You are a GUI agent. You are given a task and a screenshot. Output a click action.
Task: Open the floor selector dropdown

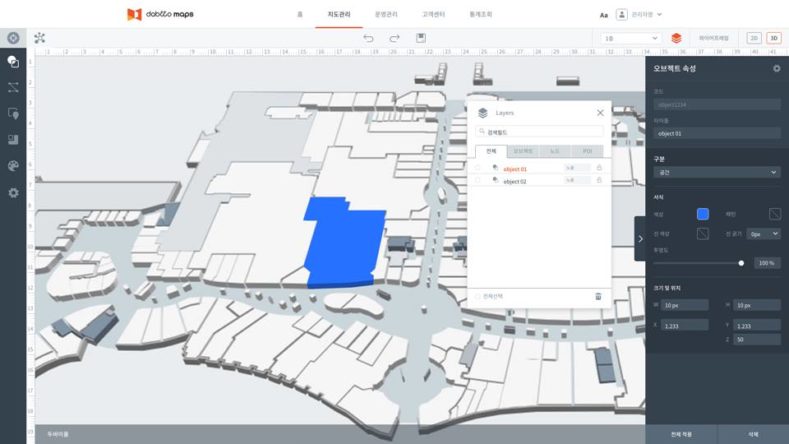coord(630,38)
